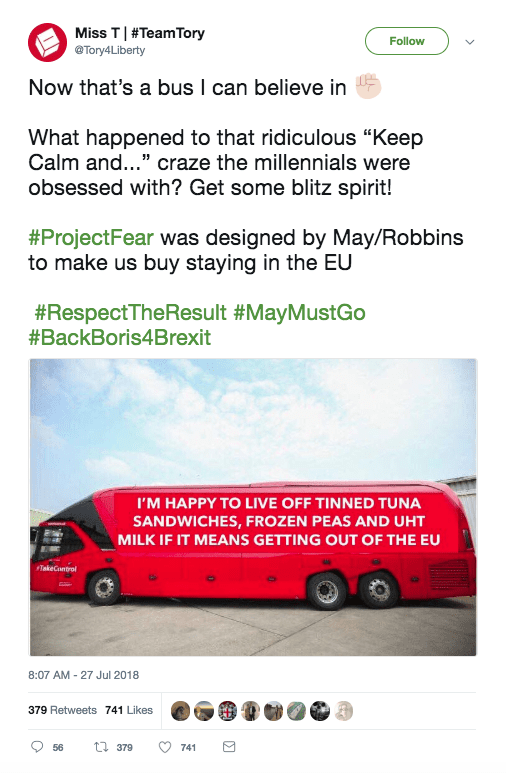View the 379 Retweets list

(x=63, y=710)
